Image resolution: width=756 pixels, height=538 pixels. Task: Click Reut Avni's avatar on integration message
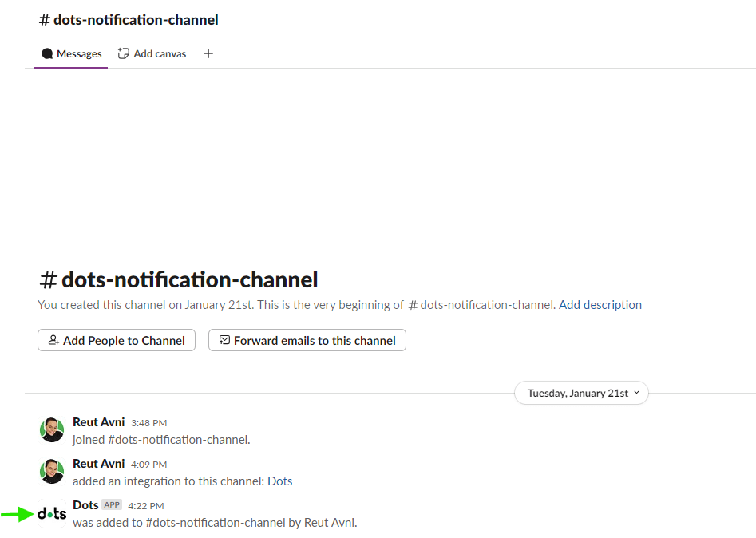coord(52,471)
